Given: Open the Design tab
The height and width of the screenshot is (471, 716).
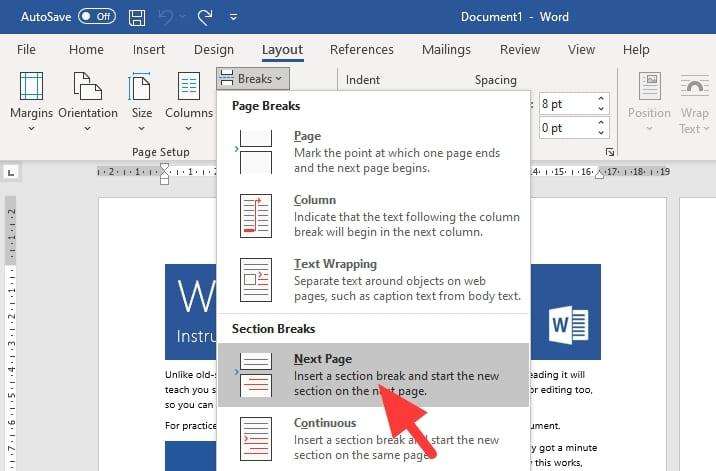Looking at the screenshot, I should pyautogui.click(x=214, y=49).
